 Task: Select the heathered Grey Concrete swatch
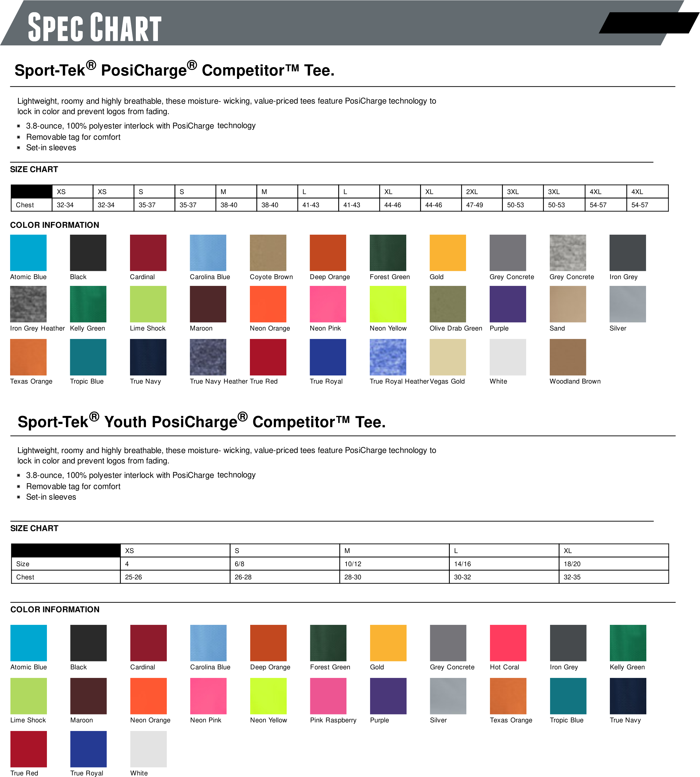[568, 253]
